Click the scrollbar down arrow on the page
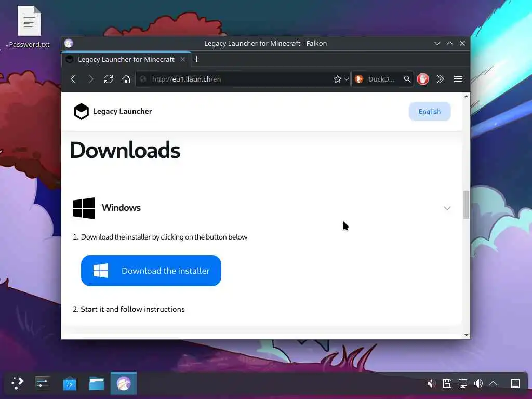This screenshot has height=399, width=532. tap(466, 335)
